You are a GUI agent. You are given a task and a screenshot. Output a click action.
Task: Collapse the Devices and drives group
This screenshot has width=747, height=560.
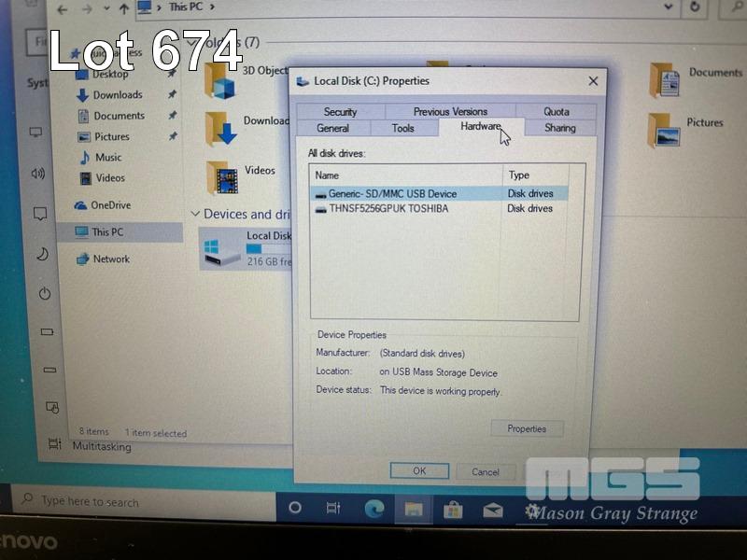195,215
